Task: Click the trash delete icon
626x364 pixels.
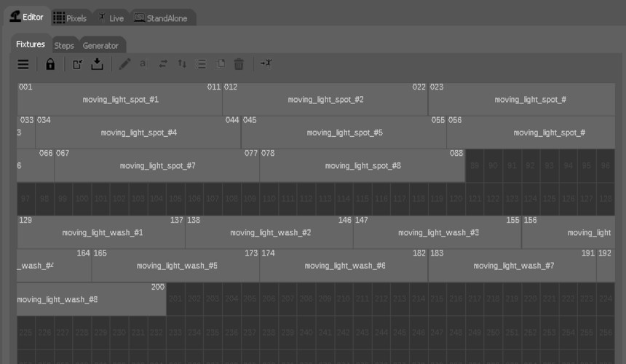Action: tap(239, 64)
